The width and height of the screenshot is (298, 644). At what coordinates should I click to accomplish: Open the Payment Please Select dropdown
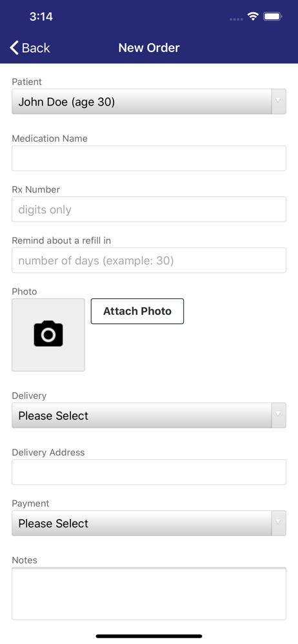click(x=149, y=523)
